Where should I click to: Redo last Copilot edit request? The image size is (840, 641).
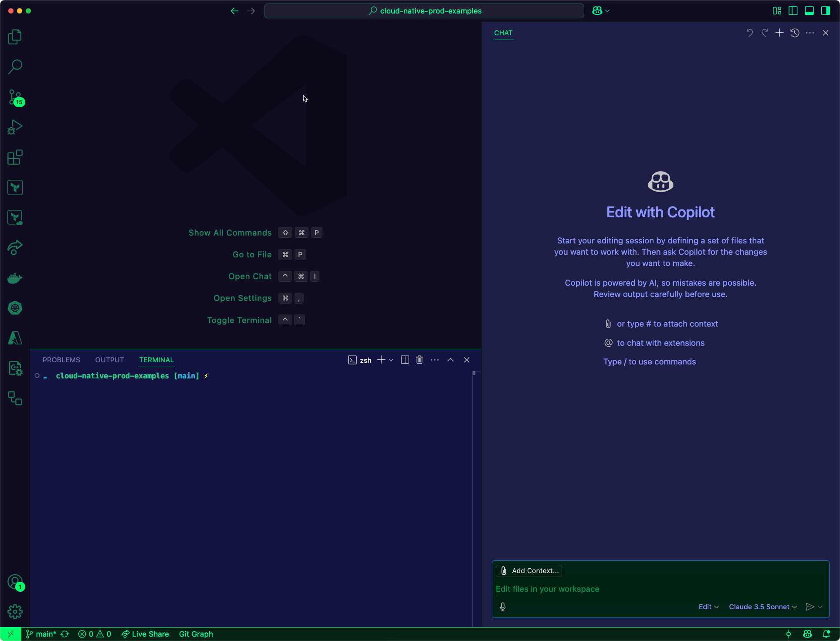pos(765,33)
